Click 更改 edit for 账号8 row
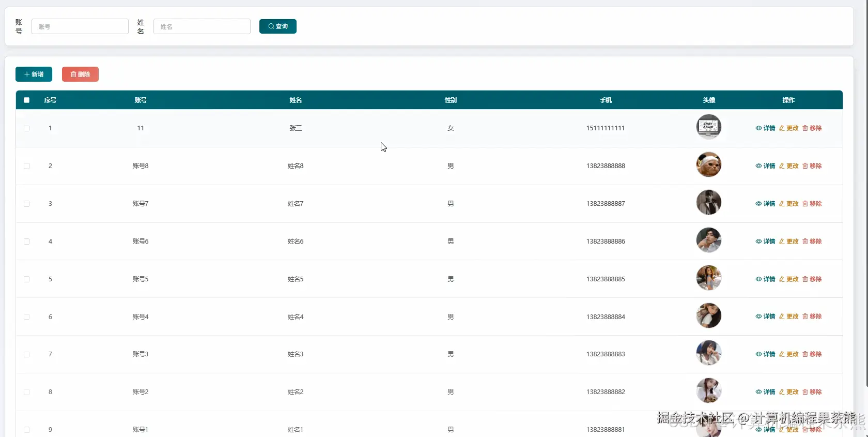This screenshot has height=437, width=868. point(789,166)
